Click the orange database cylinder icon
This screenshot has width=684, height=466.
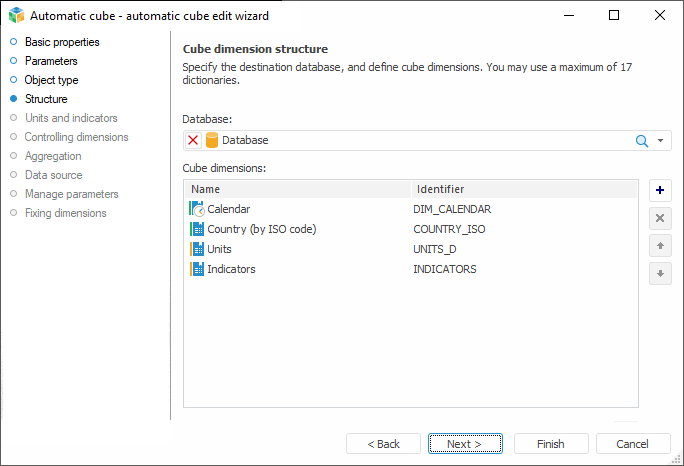212,141
